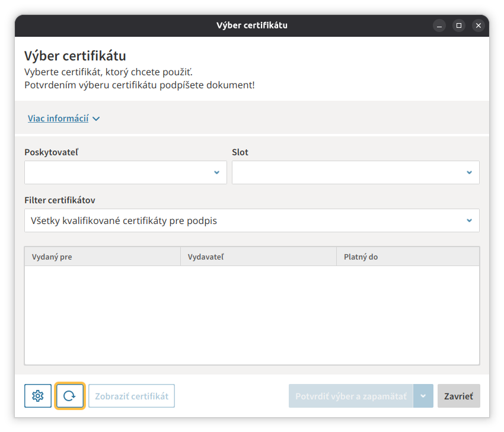Viewport: 504px width, 432px height.
Task: Click the arrow in the Filter certifikátov field
Action: click(x=469, y=220)
